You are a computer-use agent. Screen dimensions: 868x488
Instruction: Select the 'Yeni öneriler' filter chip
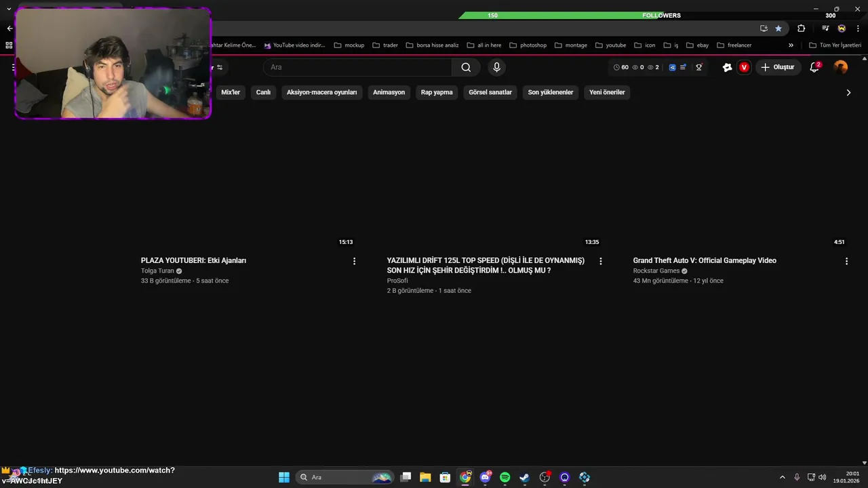pos(607,92)
